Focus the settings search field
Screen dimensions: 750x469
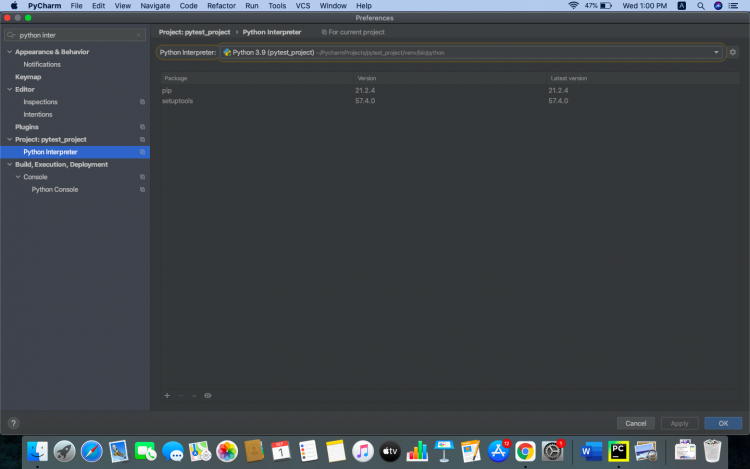pos(75,35)
